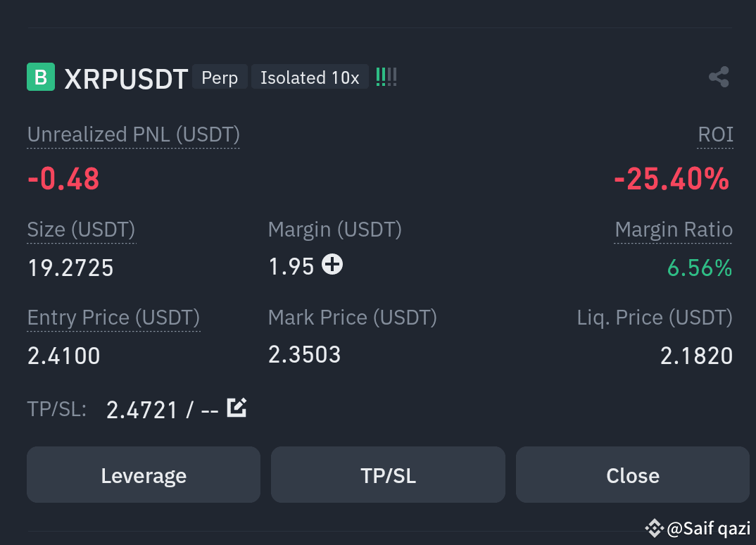Tap the Entry Price (USDT) label
This screenshot has height=545, width=756.
coord(114,318)
